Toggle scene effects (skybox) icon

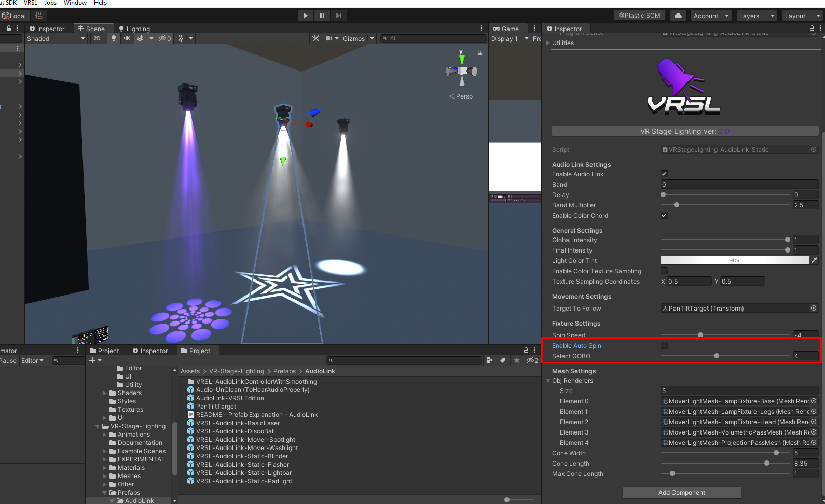(140, 38)
